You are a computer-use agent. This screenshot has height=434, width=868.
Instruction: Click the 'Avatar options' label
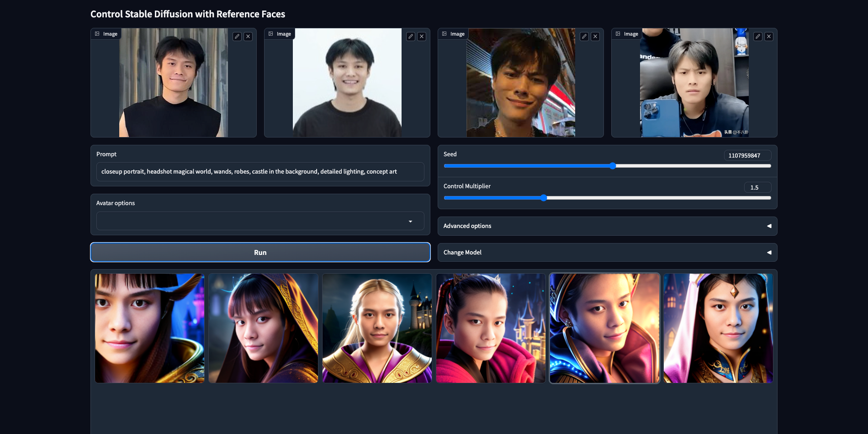(116, 203)
